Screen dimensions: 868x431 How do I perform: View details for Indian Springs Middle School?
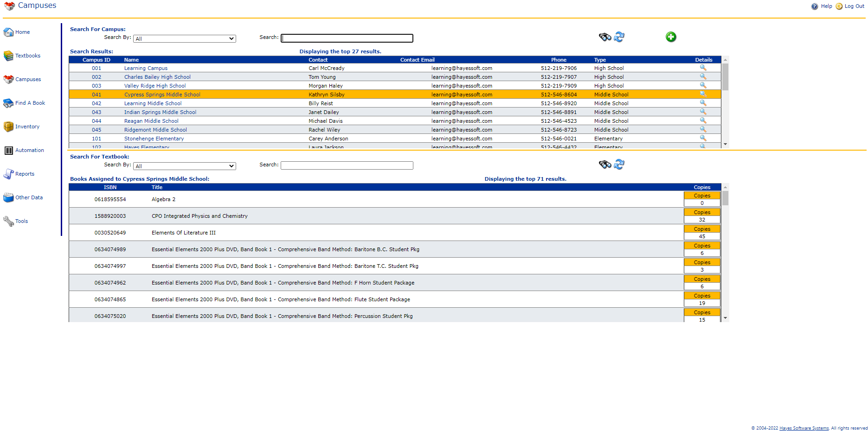click(x=703, y=112)
